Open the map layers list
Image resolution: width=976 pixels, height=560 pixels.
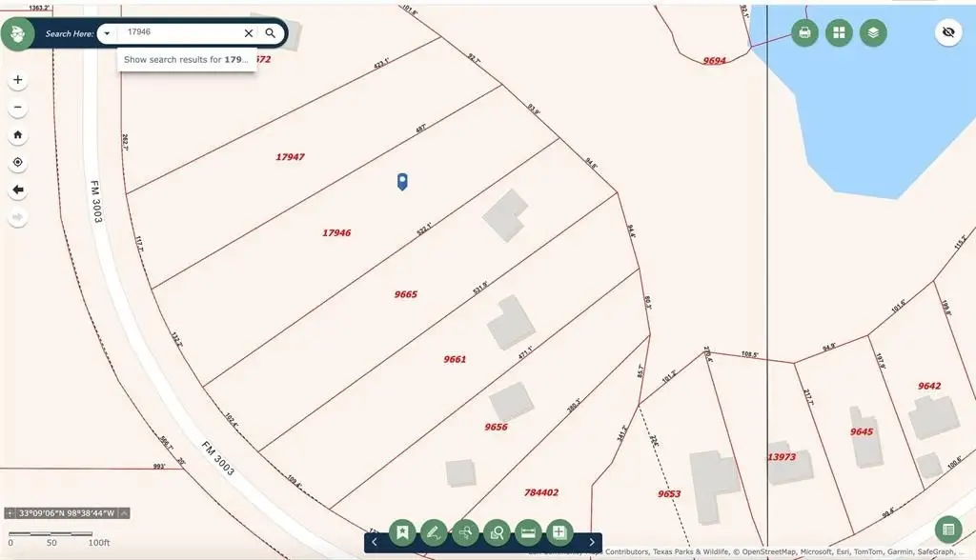coord(873,33)
